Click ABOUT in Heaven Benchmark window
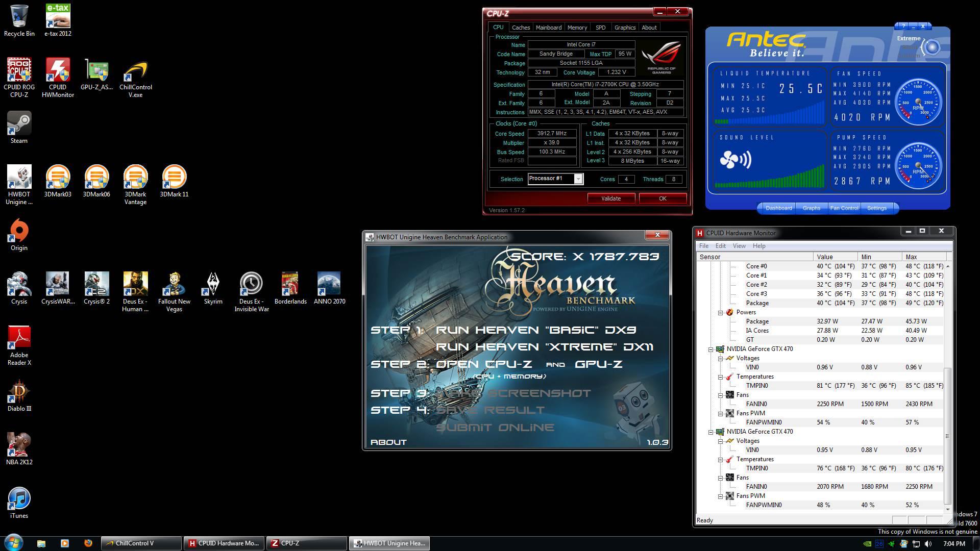Viewport: 980px width, 551px height. pos(388,442)
